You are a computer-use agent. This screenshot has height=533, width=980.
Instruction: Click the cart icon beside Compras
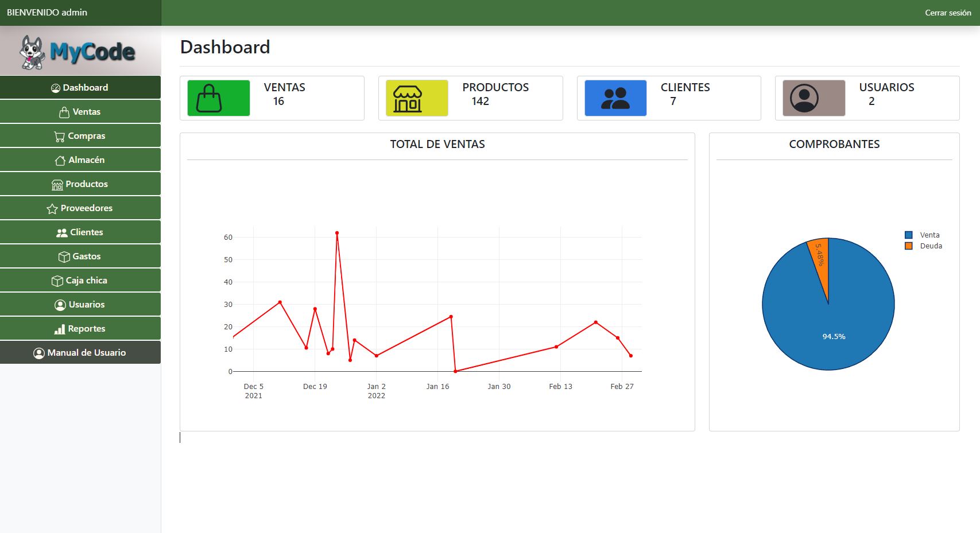pyautogui.click(x=59, y=137)
